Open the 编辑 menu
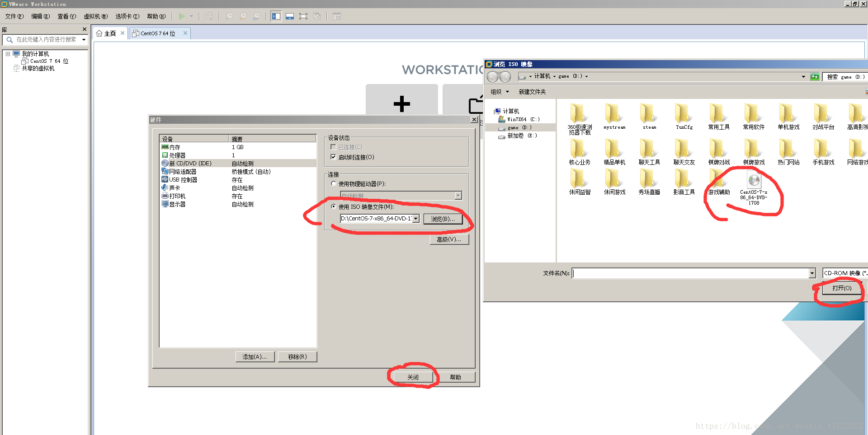The height and width of the screenshot is (435, 868). (41, 16)
